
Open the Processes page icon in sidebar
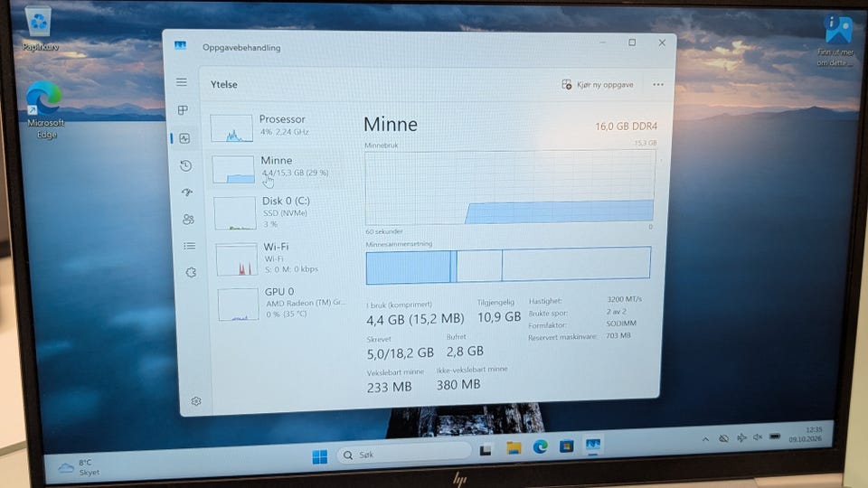183,110
